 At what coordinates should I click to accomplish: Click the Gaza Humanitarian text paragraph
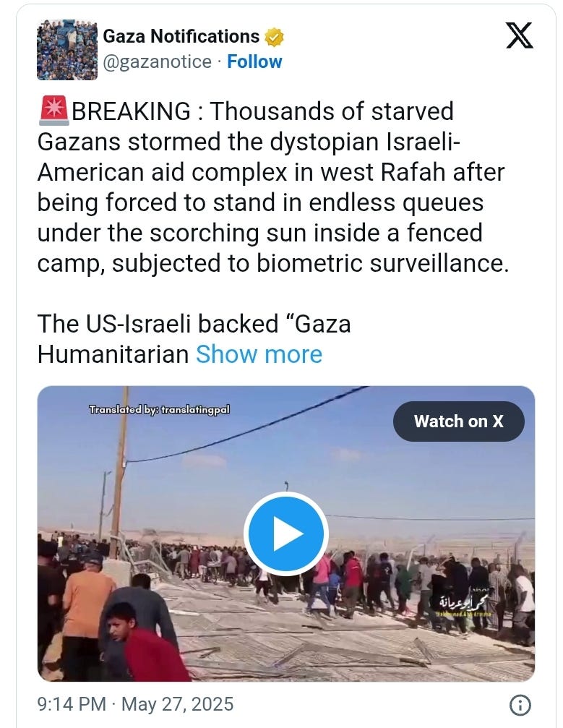pos(194,339)
